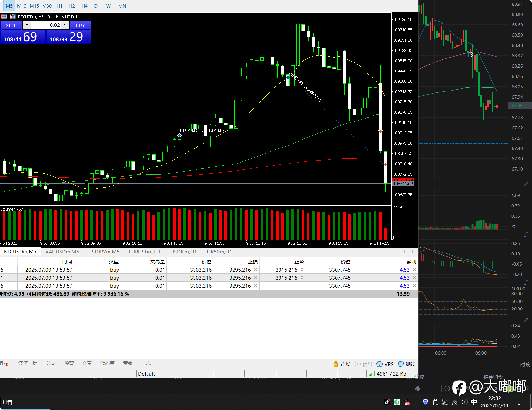Close the first buy position with X

coord(414,270)
